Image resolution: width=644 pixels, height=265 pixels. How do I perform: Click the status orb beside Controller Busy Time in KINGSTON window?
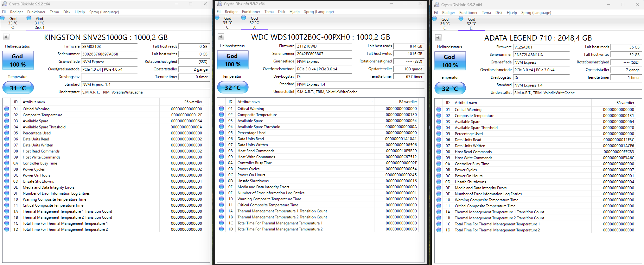(7, 163)
